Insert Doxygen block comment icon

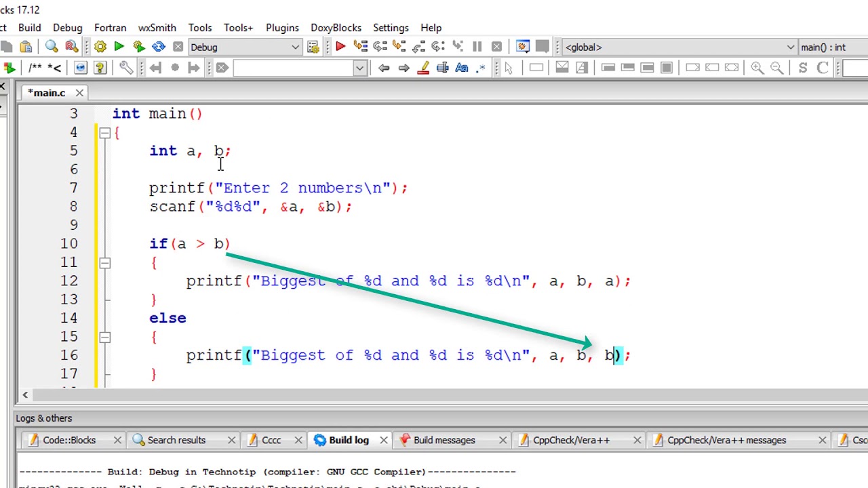[35, 68]
